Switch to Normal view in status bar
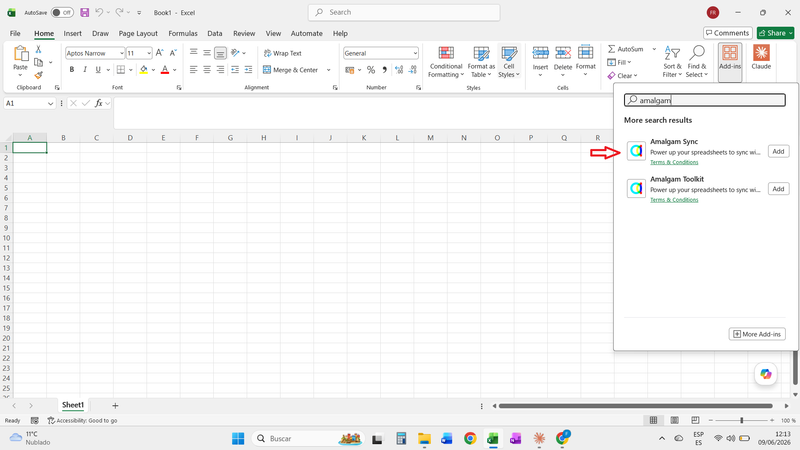The height and width of the screenshot is (450, 800). (x=653, y=420)
